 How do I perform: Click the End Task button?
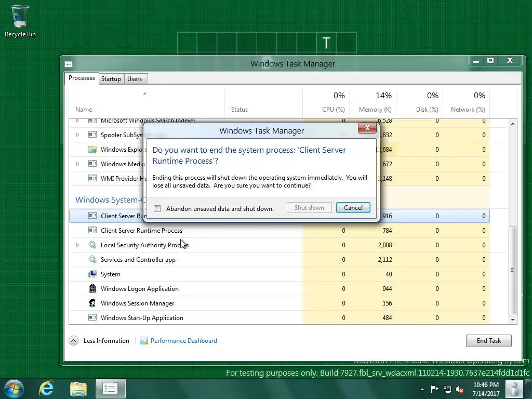(488, 341)
